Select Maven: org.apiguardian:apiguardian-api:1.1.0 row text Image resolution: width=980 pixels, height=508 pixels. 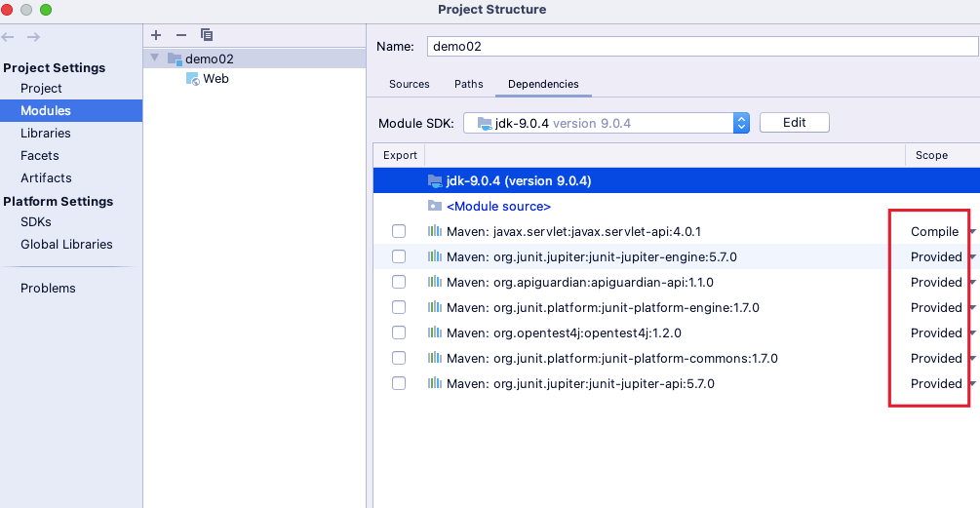click(580, 283)
